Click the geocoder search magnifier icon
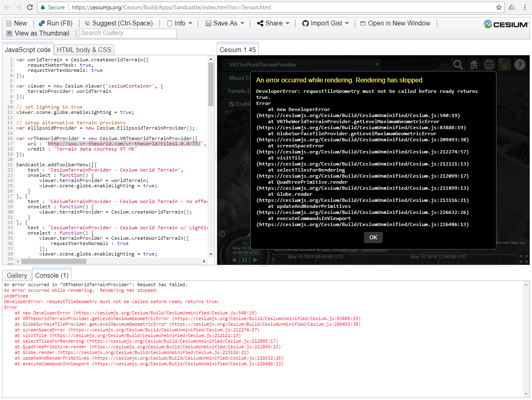532x400 pixels. 458,65
